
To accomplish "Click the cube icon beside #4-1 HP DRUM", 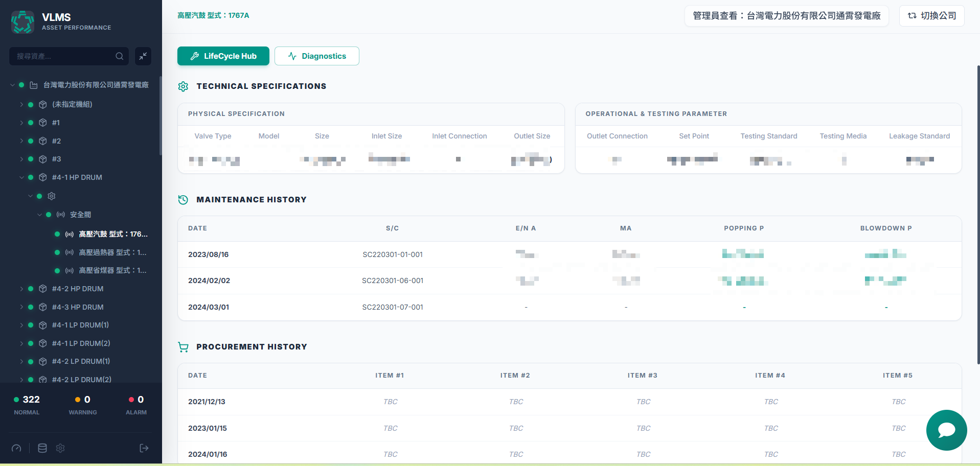I will click(43, 177).
